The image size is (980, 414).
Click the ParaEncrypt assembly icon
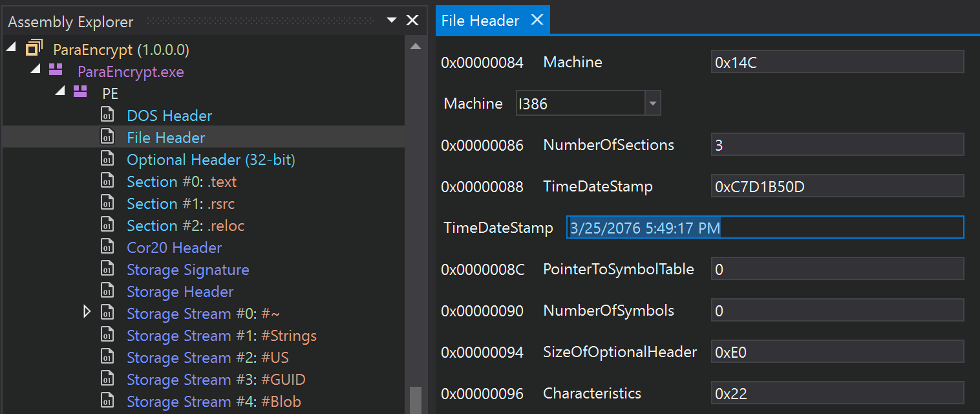[34, 49]
